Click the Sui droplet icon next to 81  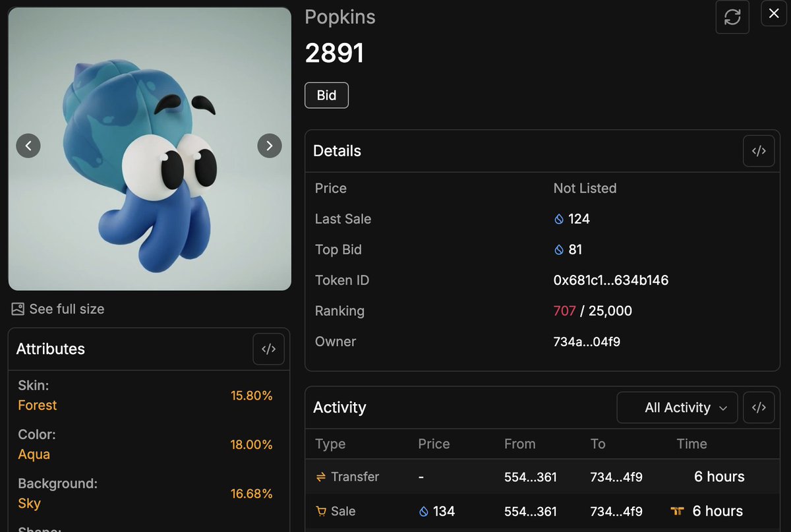point(559,250)
